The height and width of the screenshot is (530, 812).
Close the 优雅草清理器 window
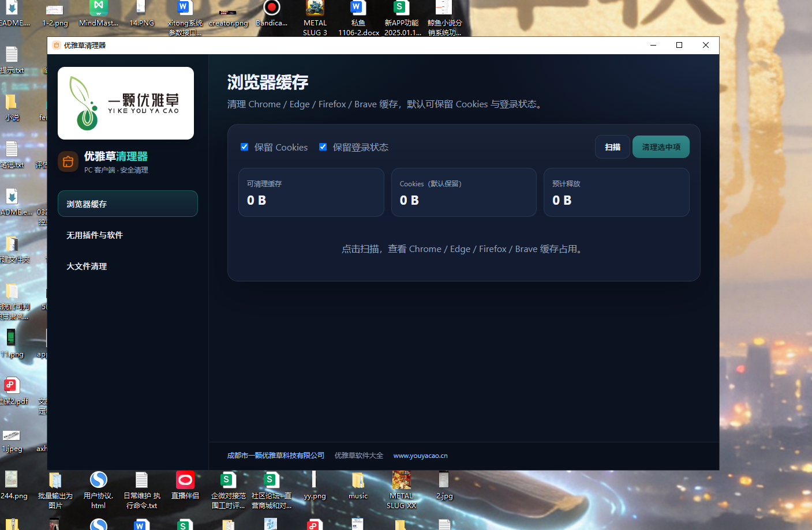[706, 45]
